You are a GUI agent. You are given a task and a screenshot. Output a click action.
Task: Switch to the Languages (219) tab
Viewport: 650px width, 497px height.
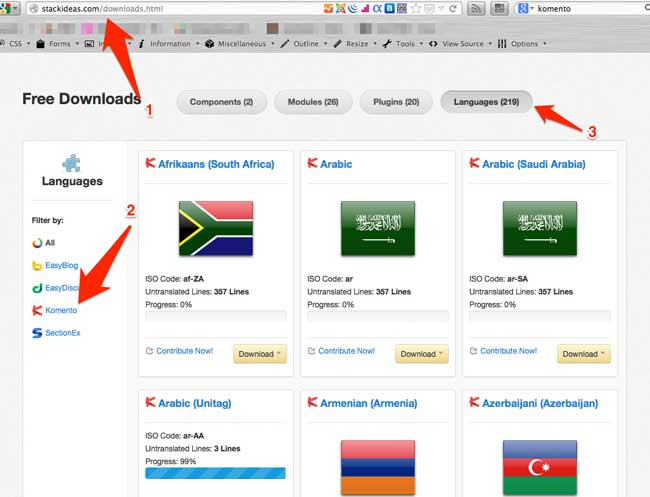point(486,102)
